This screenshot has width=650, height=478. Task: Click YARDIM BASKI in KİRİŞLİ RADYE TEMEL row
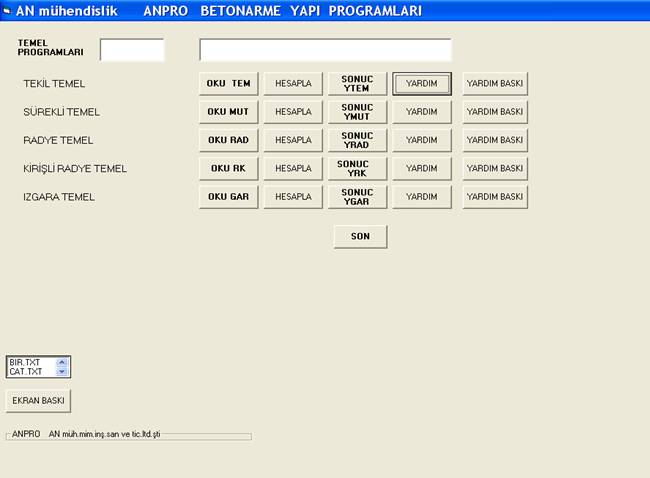click(x=495, y=169)
